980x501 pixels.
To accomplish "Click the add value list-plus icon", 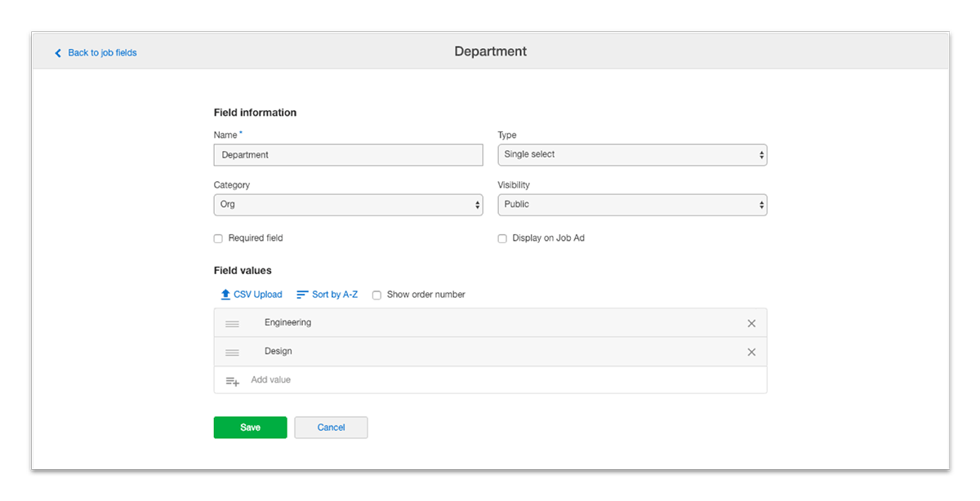I will pos(232,381).
